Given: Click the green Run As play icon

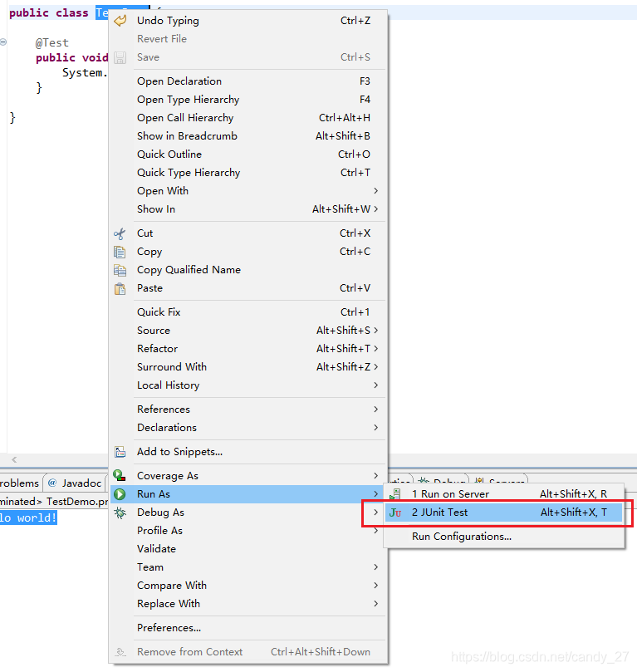Looking at the screenshot, I should (x=120, y=494).
